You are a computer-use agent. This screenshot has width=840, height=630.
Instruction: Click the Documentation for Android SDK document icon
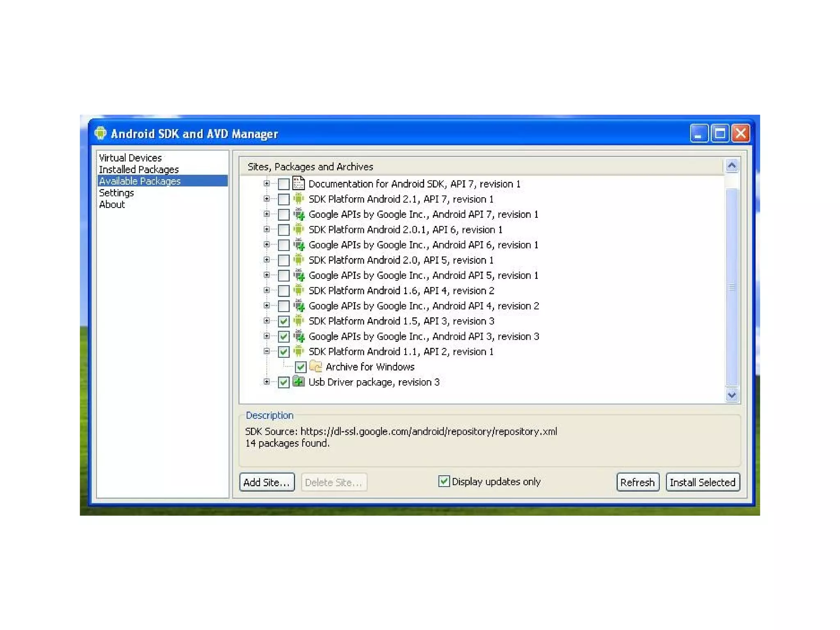pyautogui.click(x=299, y=183)
